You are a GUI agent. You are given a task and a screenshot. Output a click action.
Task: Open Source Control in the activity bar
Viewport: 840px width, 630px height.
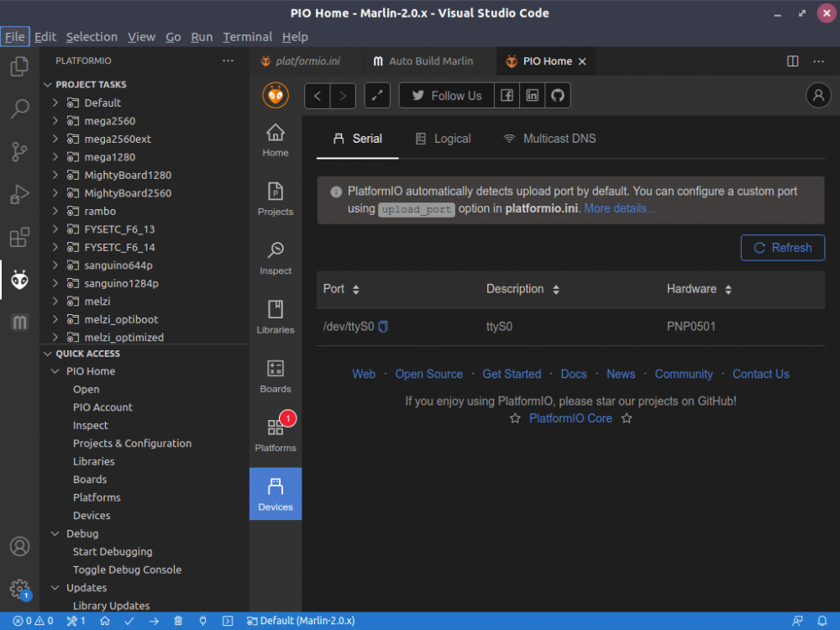20,151
